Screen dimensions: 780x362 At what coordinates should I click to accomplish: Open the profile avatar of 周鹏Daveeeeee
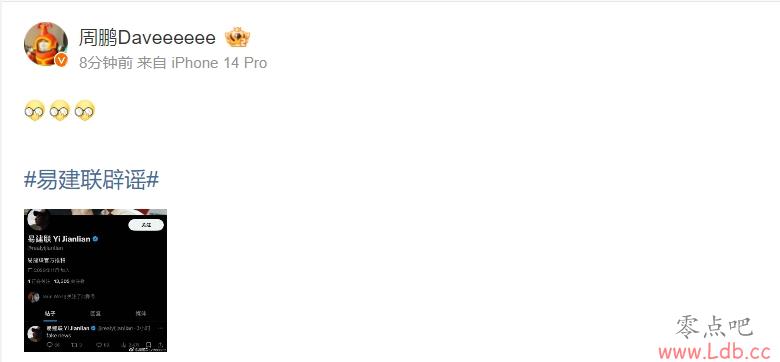[46, 43]
